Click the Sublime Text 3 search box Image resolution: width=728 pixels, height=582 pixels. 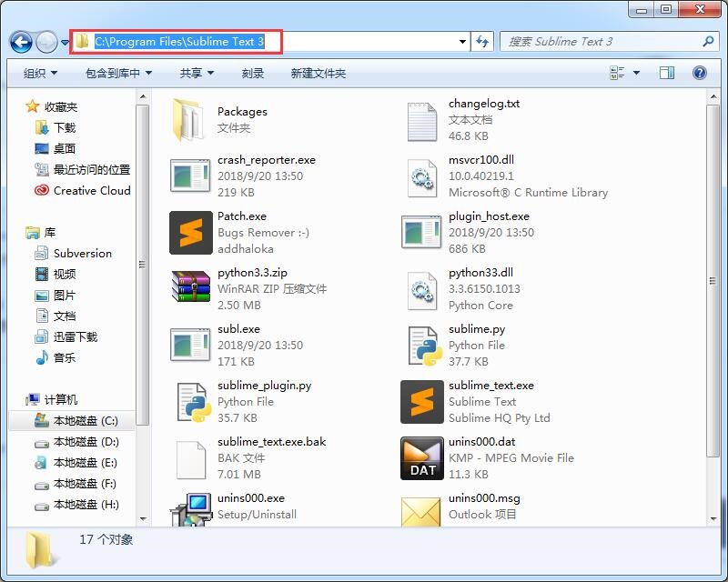[x=609, y=42]
